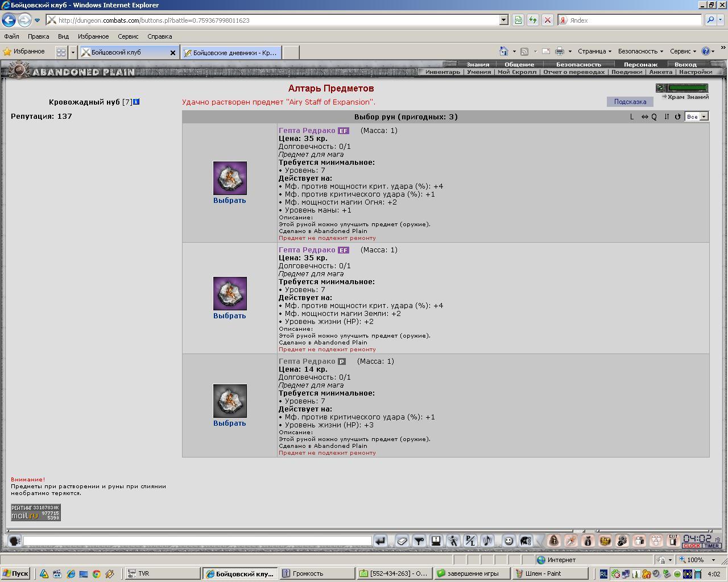This screenshot has height=582, width=728.
Task: Switch to the 'Бойцовские дневники' tab
Action: point(231,52)
